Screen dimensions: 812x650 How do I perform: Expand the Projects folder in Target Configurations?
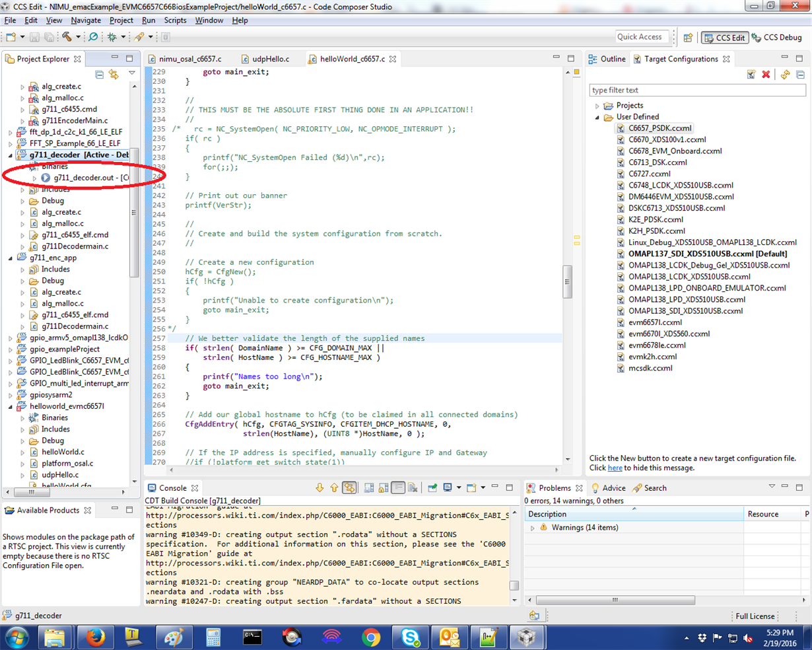click(x=597, y=106)
